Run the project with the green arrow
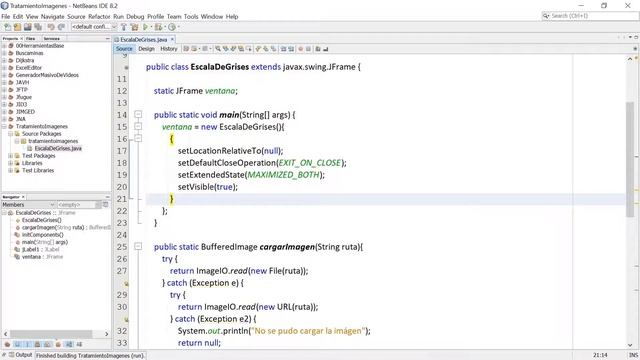This screenshot has width=640, height=360. [145, 27]
